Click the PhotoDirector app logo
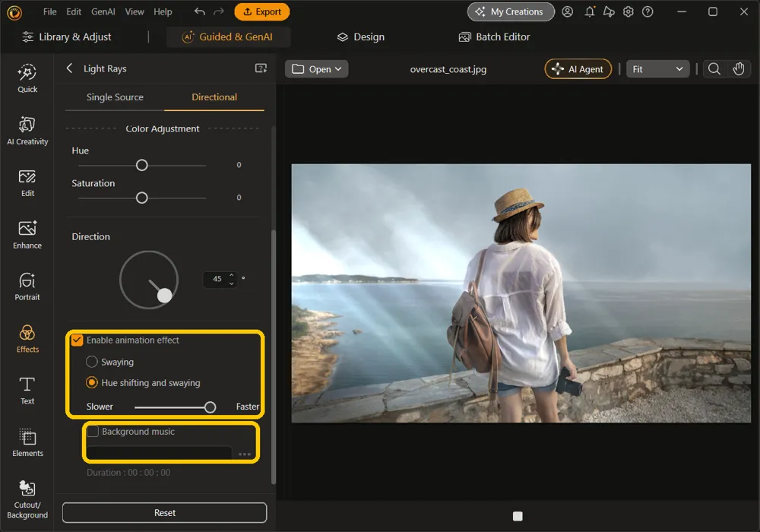This screenshot has width=760, height=532. pos(14,12)
